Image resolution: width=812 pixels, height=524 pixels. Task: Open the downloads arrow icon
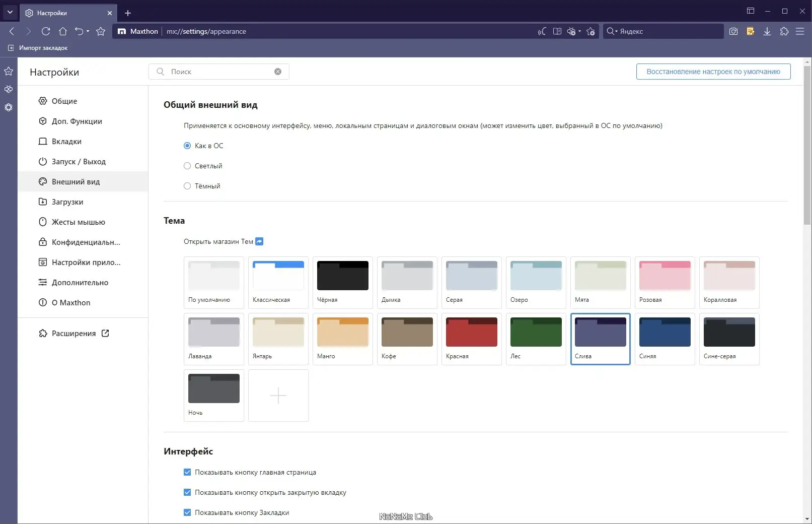tap(767, 31)
